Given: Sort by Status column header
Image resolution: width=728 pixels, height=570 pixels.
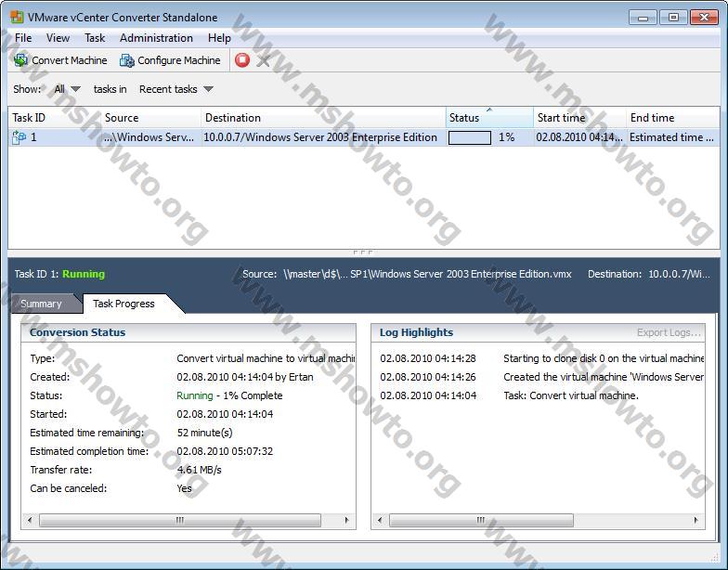Looking at the screenshot, I should (x=489, y=118).
